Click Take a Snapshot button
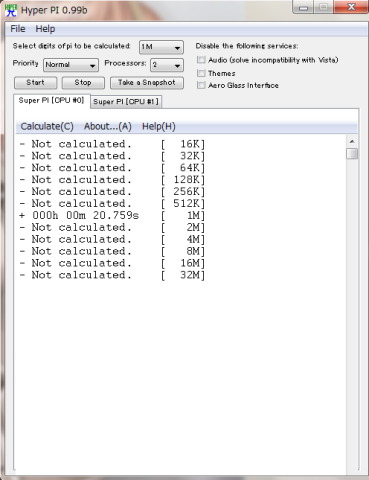This screenshot has height=480, width=369. (x=147, y=83)
